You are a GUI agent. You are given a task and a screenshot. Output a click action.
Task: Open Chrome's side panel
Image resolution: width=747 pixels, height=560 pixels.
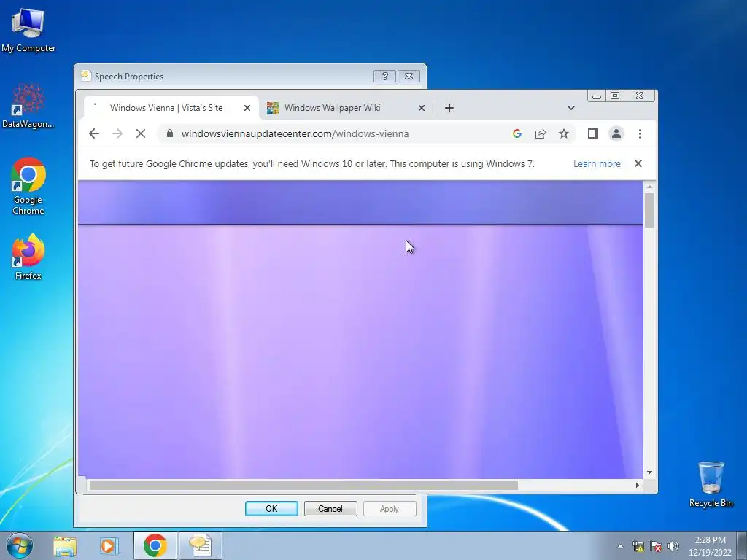pos(592,134)
